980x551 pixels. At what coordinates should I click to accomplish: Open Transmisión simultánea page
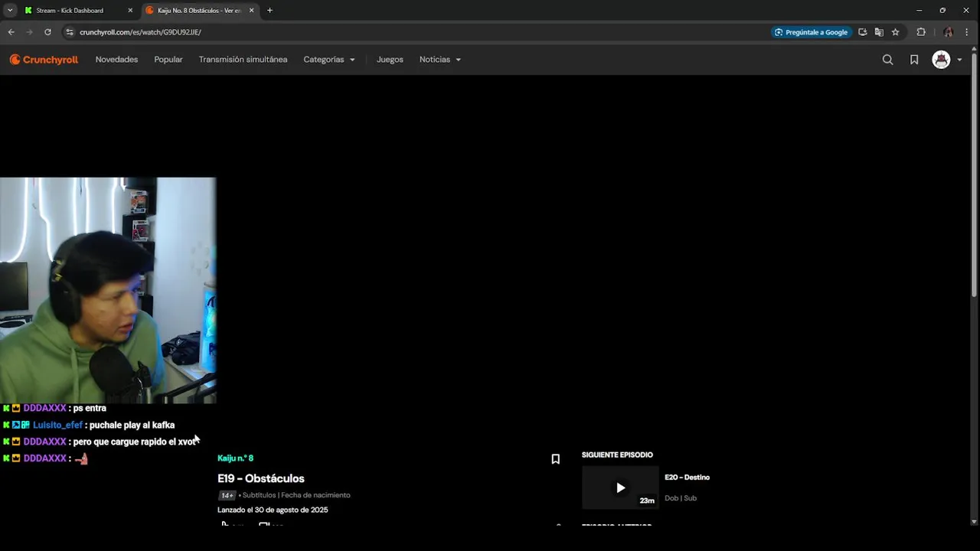click(x=243, y=60)
